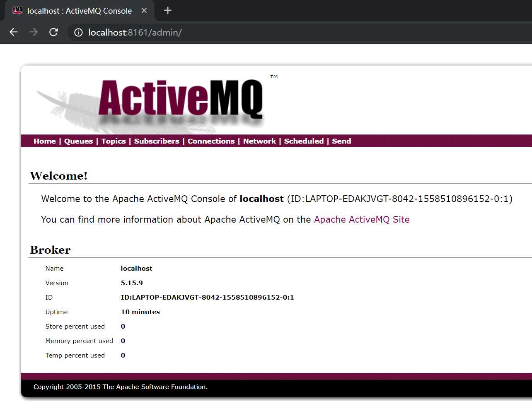
Task: Click the ActiveMQ favicon in the tab
Action: [x=17, y=11]
